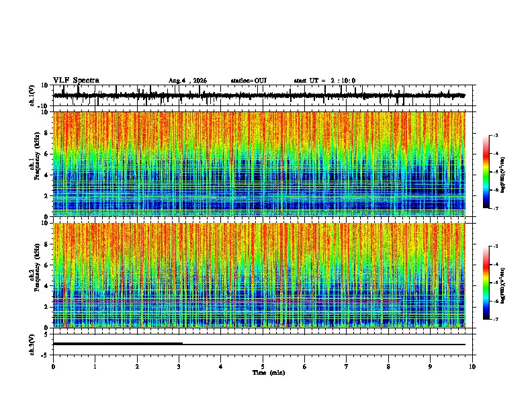Click the "VLF Spectra" title text

coord(76,81)
